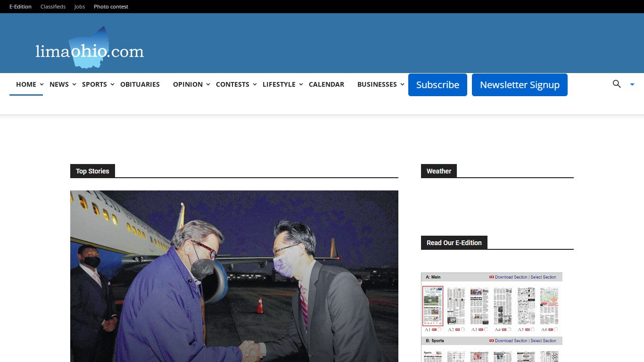Click the PDF icon beside A: Main Download Section
This screenshot has height=362, width=644.
[x=491, y=277]
